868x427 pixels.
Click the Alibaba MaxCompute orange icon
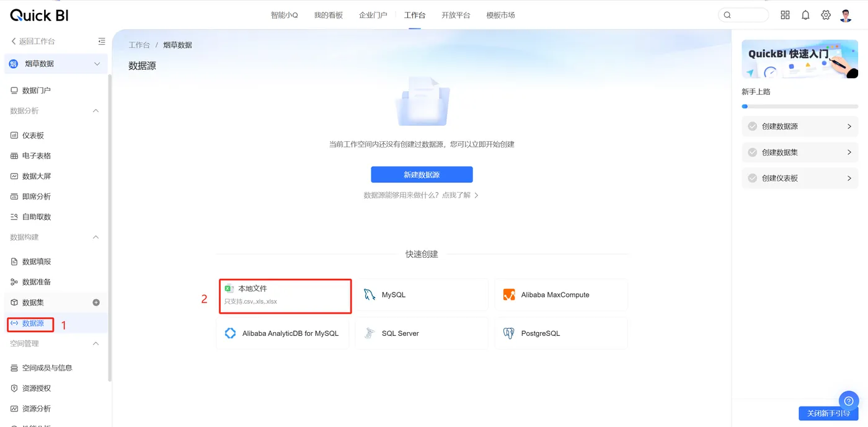[509, 294]
